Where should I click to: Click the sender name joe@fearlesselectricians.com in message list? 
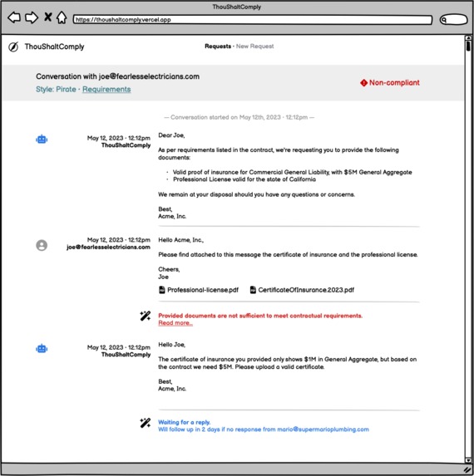108,247
